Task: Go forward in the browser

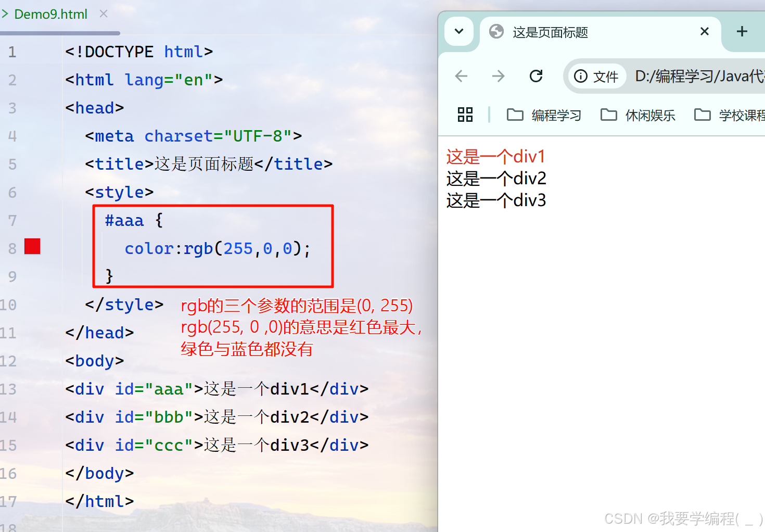Action: coord(498,77)
